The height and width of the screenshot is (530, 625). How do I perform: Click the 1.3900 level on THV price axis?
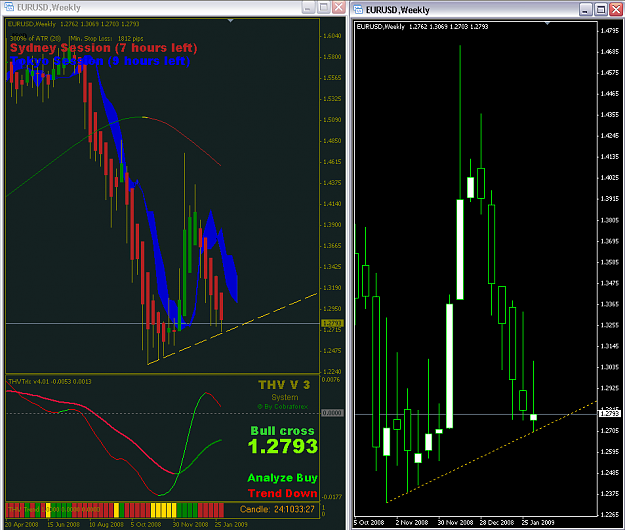point(331,225)
